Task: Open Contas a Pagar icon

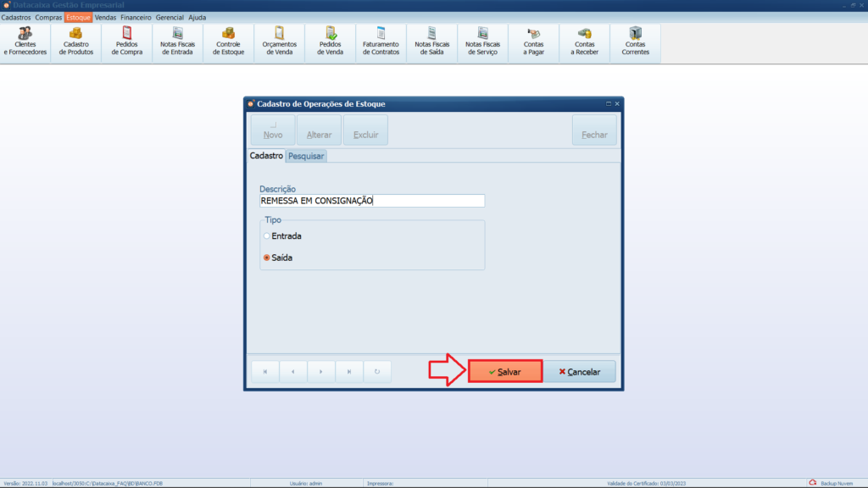Action: (533, 42)
